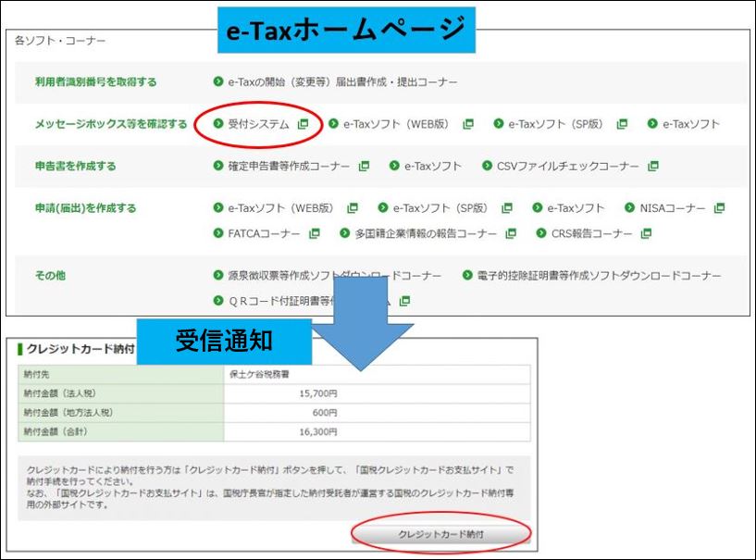This screenshot has height=560, width=756.
Task: Click 各ソフト・コーナー section title
Action: [60, 41]
